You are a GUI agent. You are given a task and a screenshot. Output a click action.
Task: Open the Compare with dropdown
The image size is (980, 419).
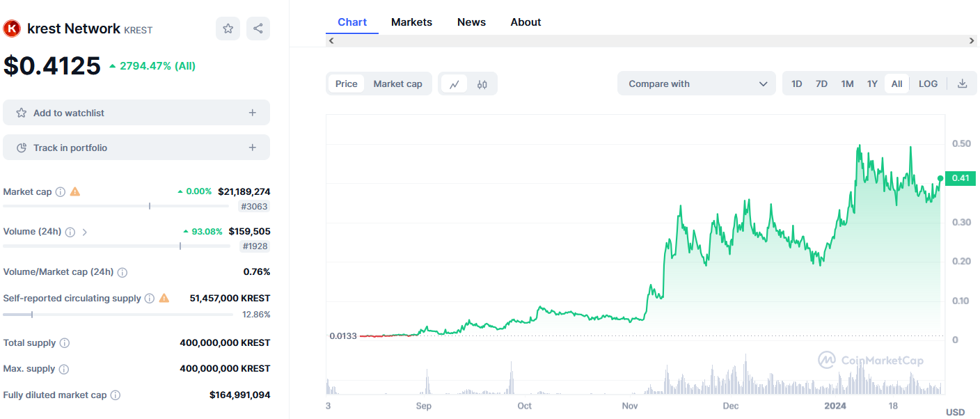coord(696,84)
